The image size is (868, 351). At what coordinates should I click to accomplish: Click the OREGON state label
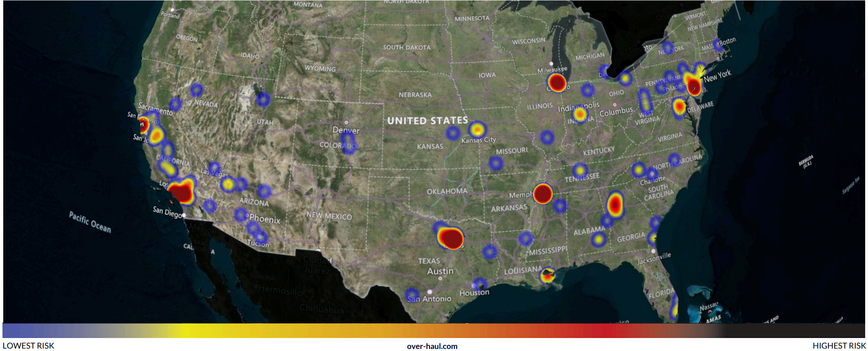186,38
